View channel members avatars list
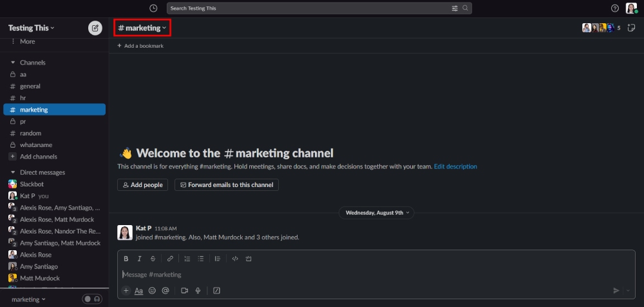Screen dimensions: 644x307 pos(601,28)
